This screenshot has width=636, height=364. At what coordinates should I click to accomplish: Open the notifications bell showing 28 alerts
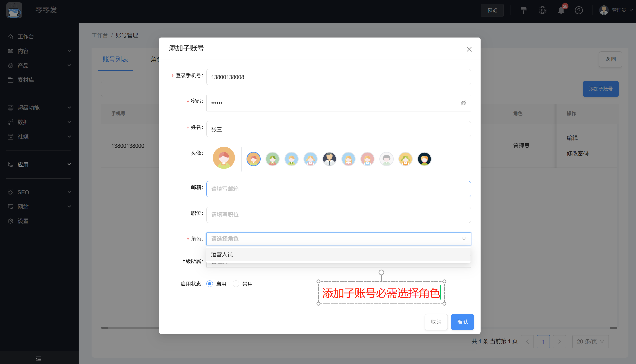(x=561, y=10)
